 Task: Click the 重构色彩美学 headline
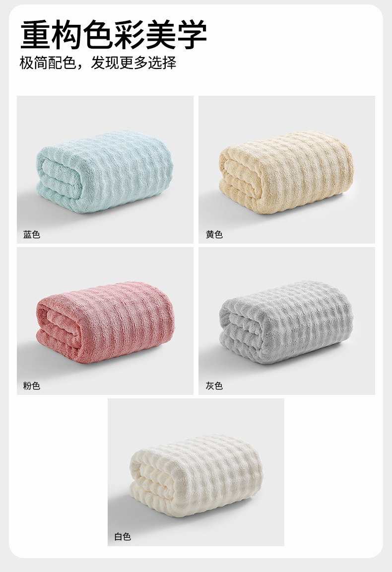click(x=114, y=35)
